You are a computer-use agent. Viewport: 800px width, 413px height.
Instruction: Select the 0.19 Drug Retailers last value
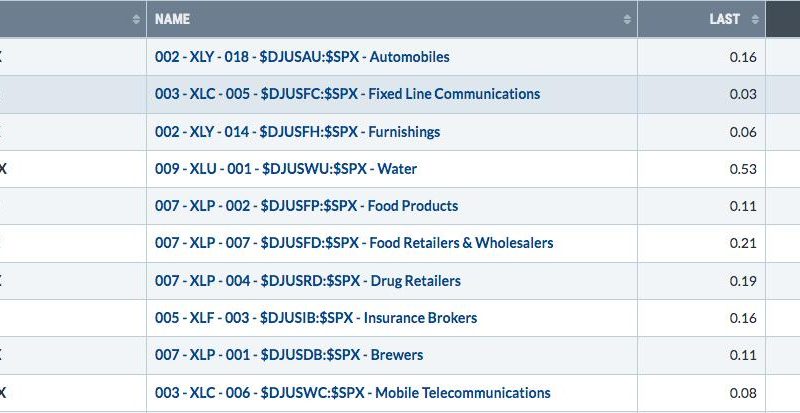click(743, 281)
